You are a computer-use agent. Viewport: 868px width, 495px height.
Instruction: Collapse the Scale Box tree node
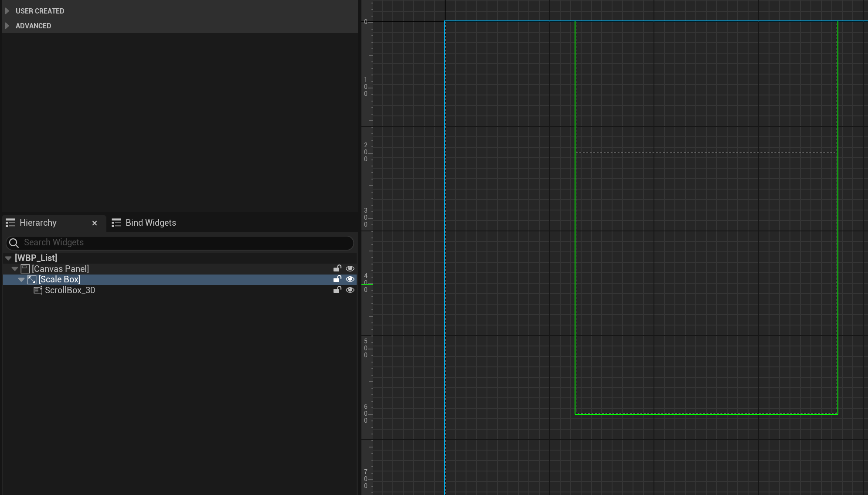pos(21,280)
